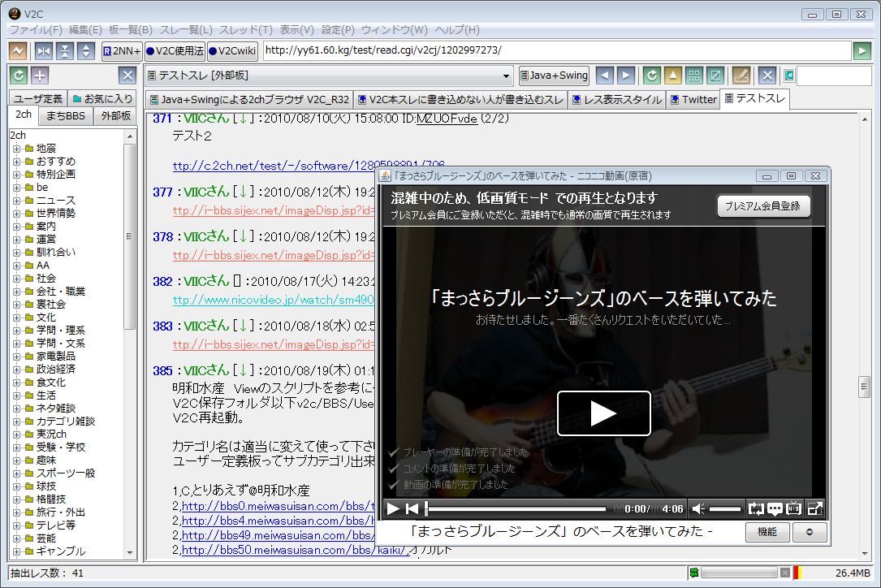Viewport: 881px width, 588px height.
Task: Click the thread reload icon in thread toolbar
Action: (x=651, y=76)
